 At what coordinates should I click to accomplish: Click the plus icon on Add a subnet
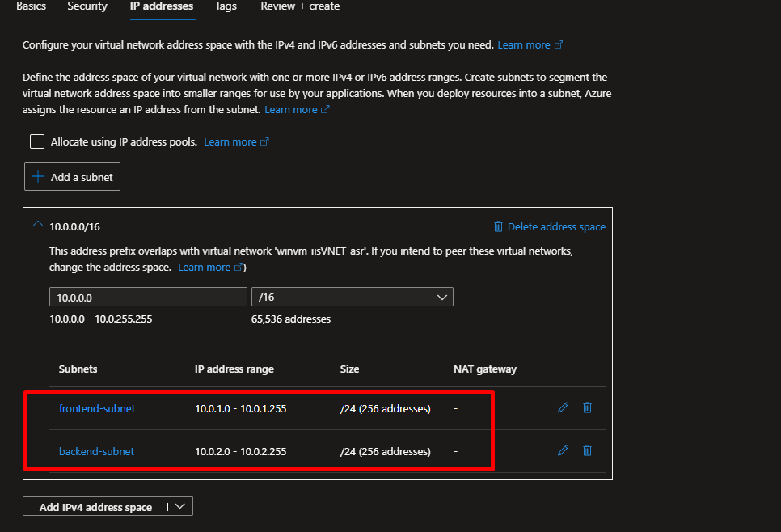click(38, 177)
